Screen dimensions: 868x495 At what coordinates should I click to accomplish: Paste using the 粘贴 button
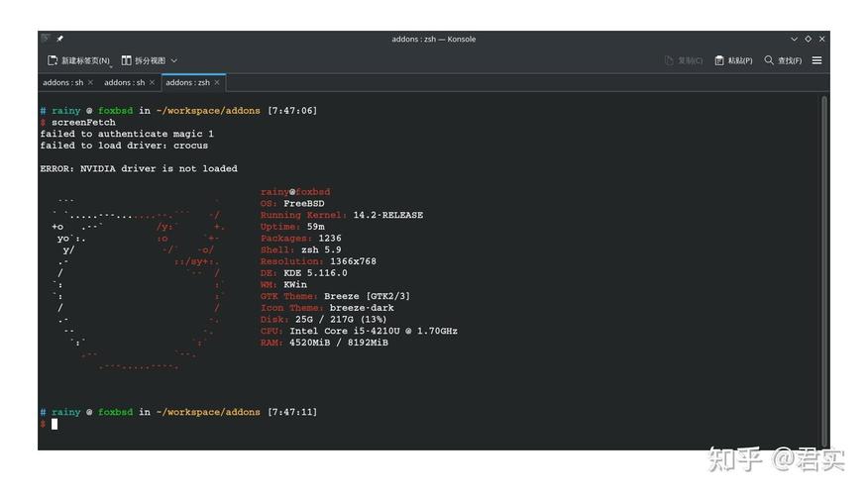(733, 60)
